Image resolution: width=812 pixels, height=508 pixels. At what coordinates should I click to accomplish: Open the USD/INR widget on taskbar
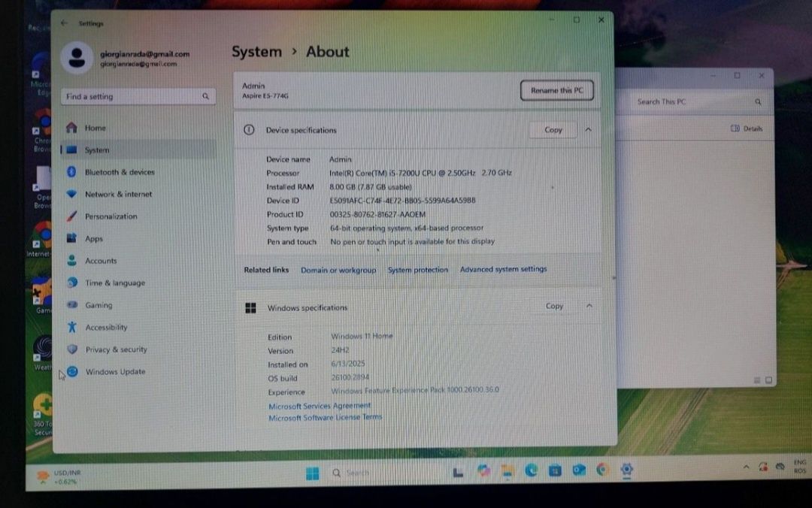point(59,477)
